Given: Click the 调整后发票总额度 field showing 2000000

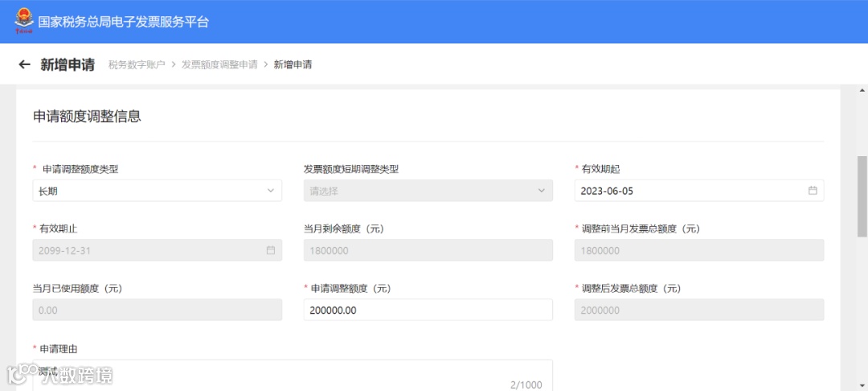Looking at the screenshot, I should click(699, 310).
